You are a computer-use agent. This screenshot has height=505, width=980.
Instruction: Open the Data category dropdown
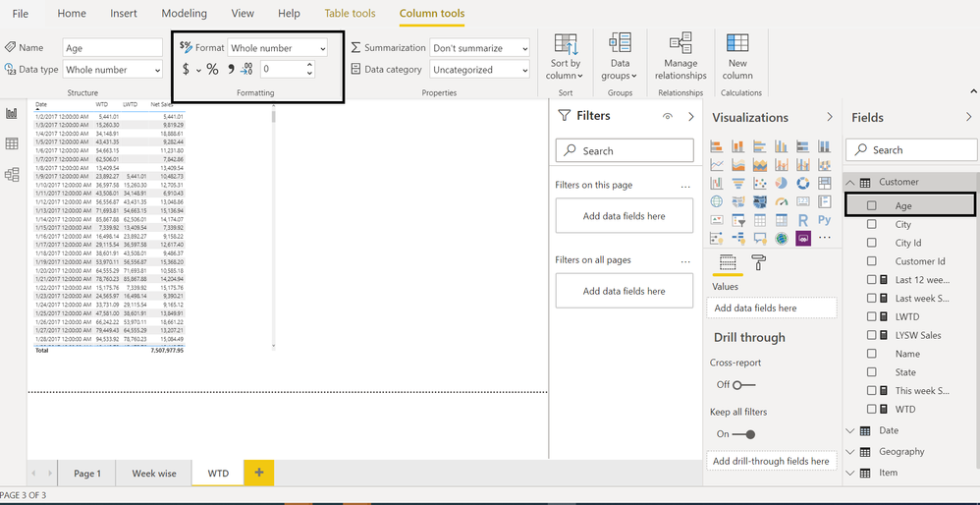tap(479, 70)
